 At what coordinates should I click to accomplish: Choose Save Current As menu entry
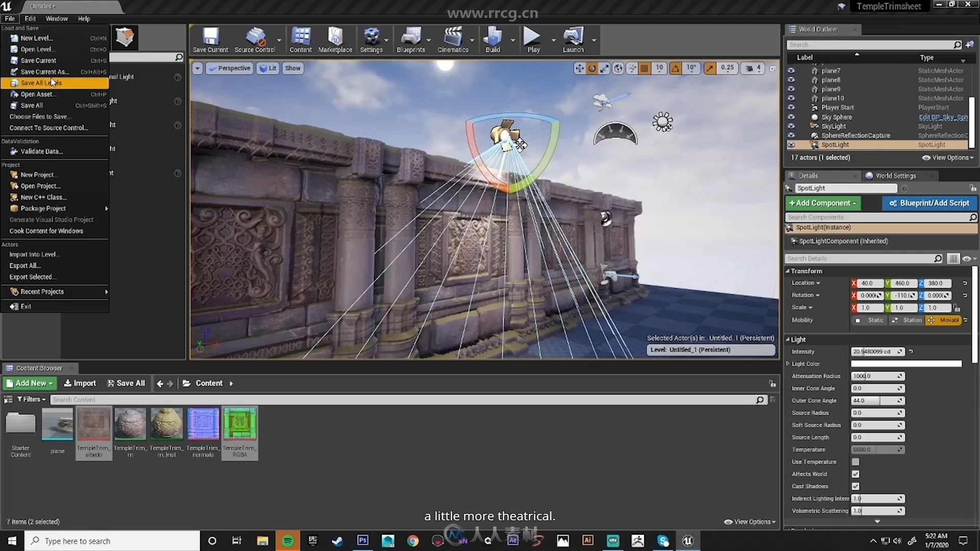point(55,72)
